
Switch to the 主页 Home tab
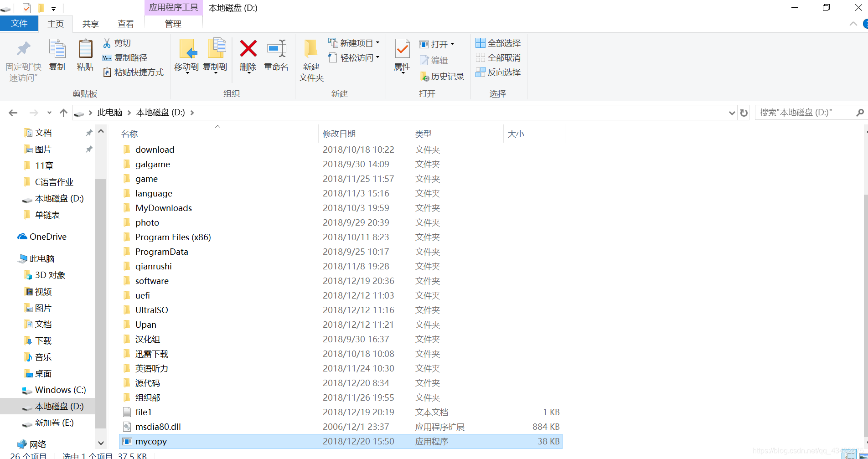56,24
